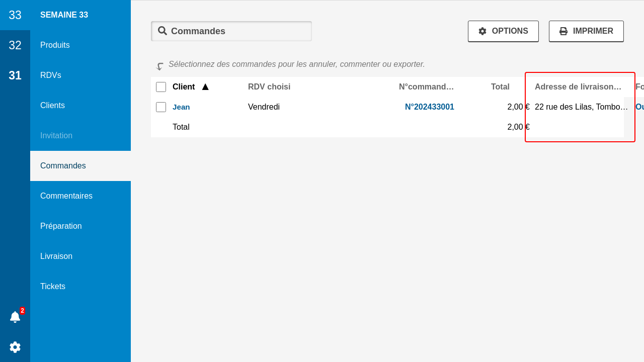Open the Préparation section
This screenshot has width=644, height=362.
point(61,226)
